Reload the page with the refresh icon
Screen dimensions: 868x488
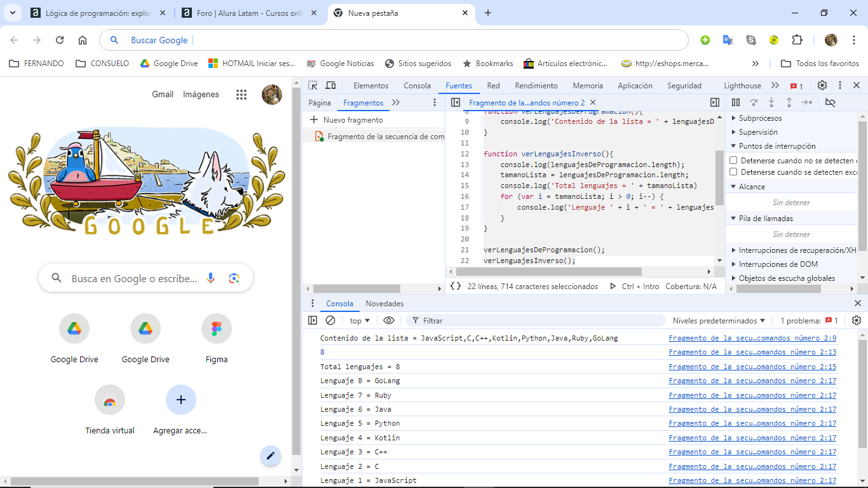point(60,40)
